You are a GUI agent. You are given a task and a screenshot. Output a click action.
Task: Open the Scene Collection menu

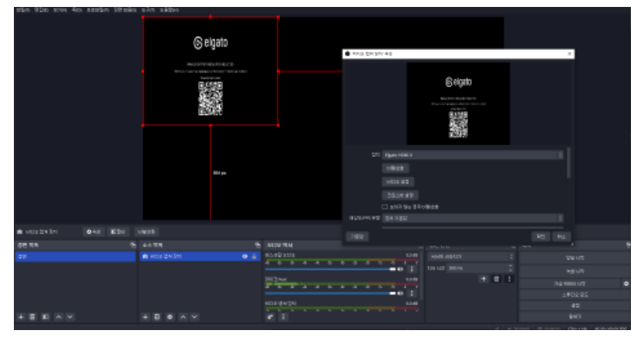pos(125,9)
